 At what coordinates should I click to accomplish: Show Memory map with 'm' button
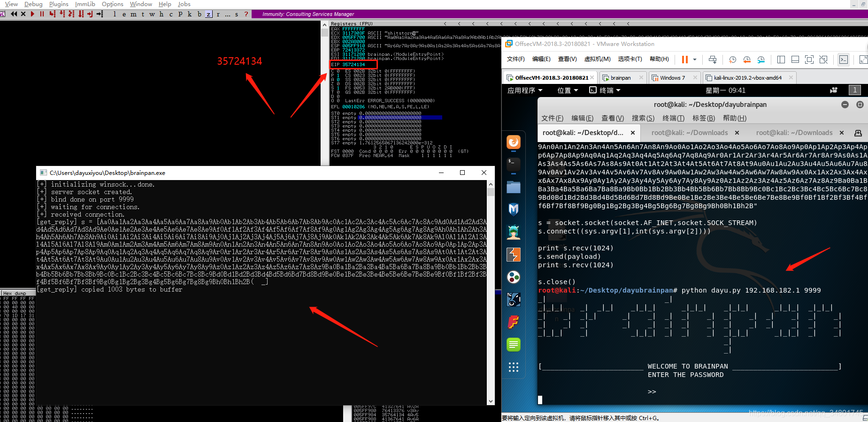click(133, 14)
